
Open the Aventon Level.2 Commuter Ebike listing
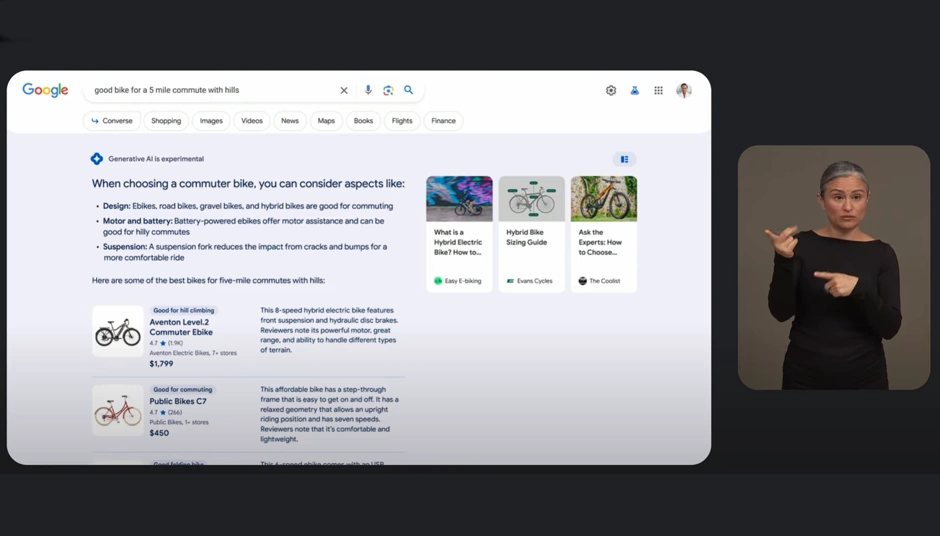tap(181, 327)
